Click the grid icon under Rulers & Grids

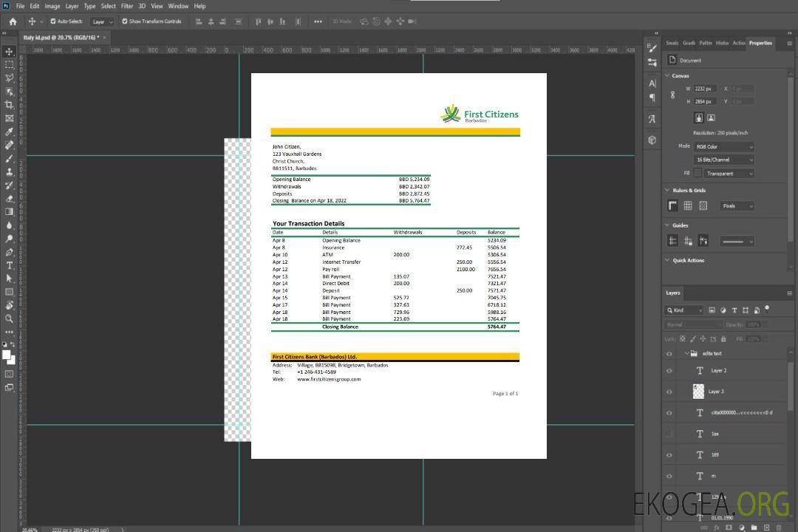pos(687,205)
